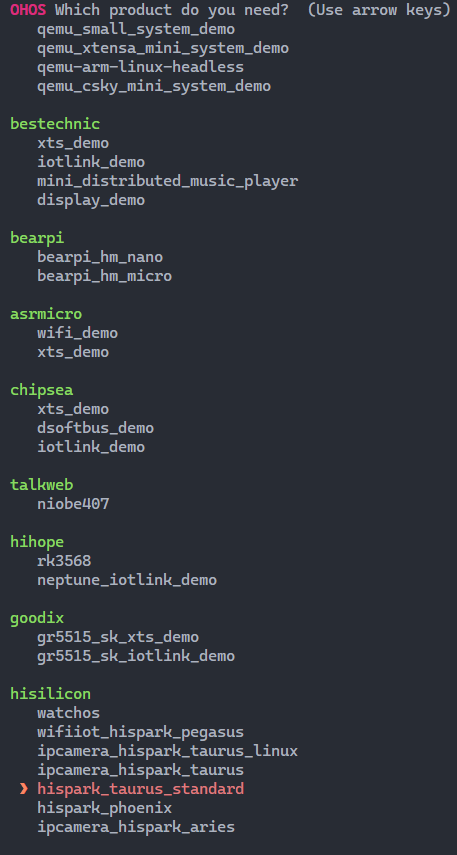Select mini_distributed_music_player under bestechnic
The height and width of the screenshot is (855, 457).
pos(167,181)
